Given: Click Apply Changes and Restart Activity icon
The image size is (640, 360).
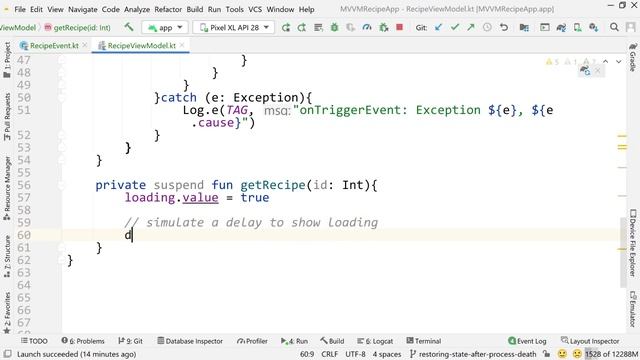Looking at the screenshot, I should point(302,27).
